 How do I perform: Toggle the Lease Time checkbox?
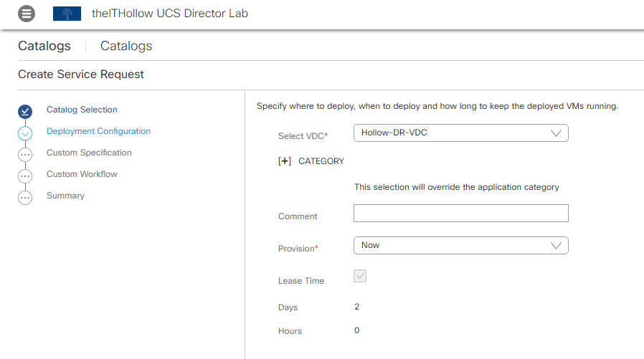(x=360, y=276)
